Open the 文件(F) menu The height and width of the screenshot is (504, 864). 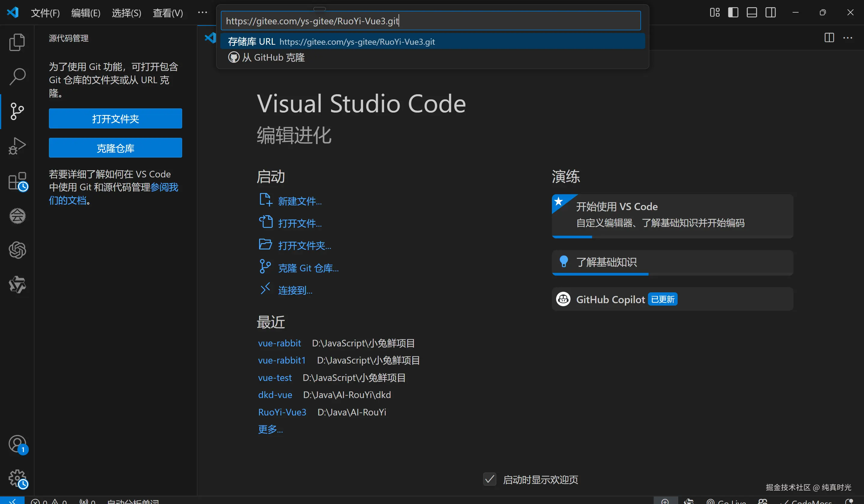pyautogui.click(x=45, y=13)
